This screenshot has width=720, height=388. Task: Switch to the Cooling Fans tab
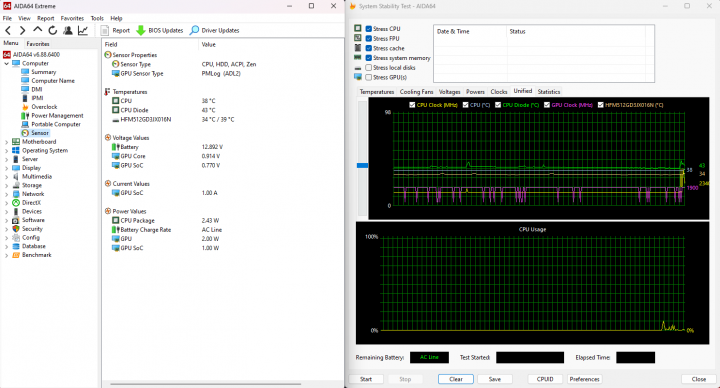[416, 92]
